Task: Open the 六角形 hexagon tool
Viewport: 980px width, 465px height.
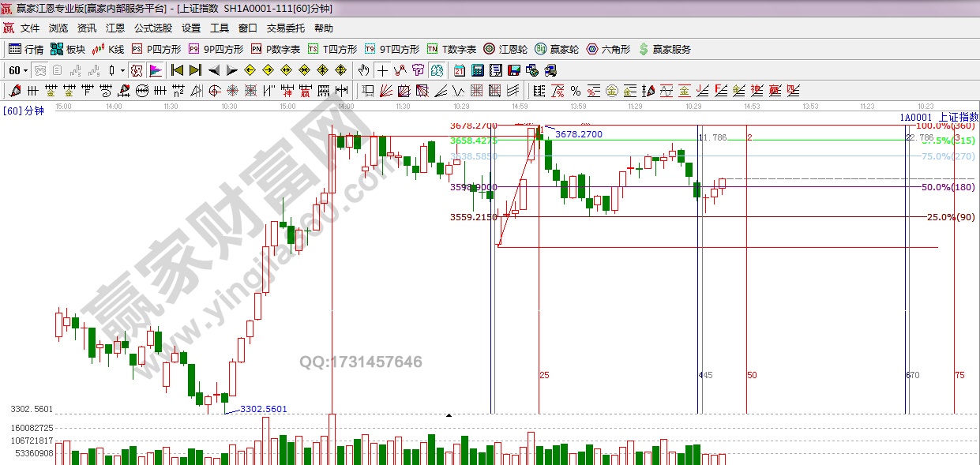Action: tap(608, 49)
